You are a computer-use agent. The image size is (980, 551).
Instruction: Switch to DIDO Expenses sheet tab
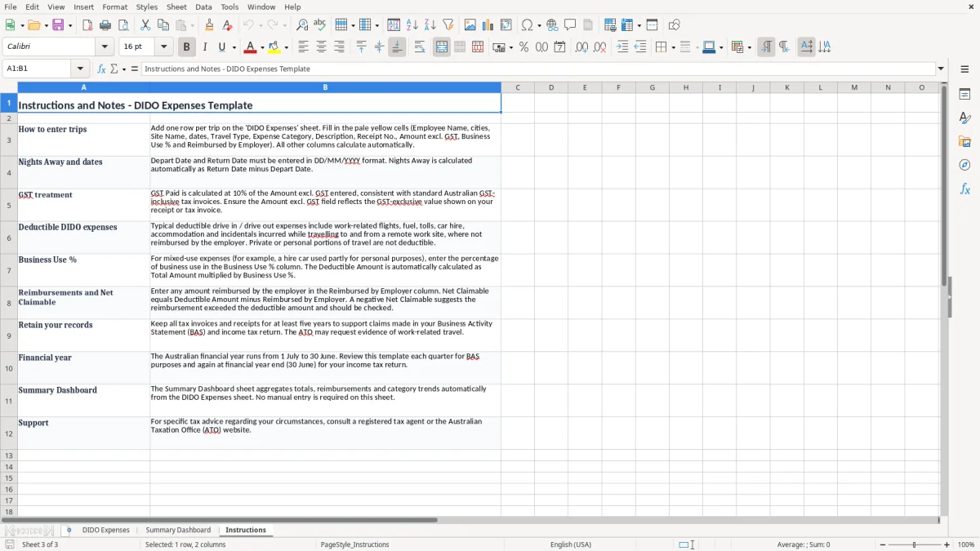click(106, 530)
